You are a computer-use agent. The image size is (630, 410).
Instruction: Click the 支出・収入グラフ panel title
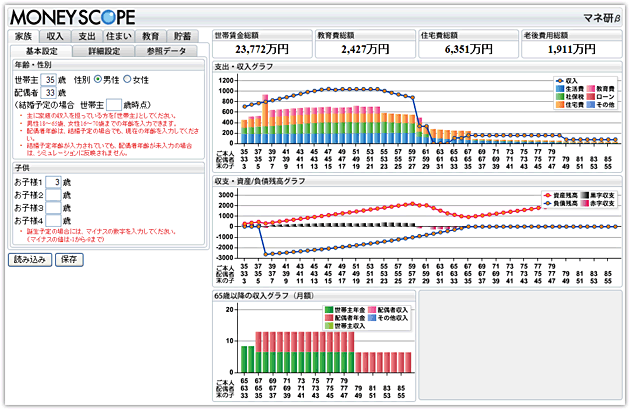pyautogui.click(x=243, y=67)
